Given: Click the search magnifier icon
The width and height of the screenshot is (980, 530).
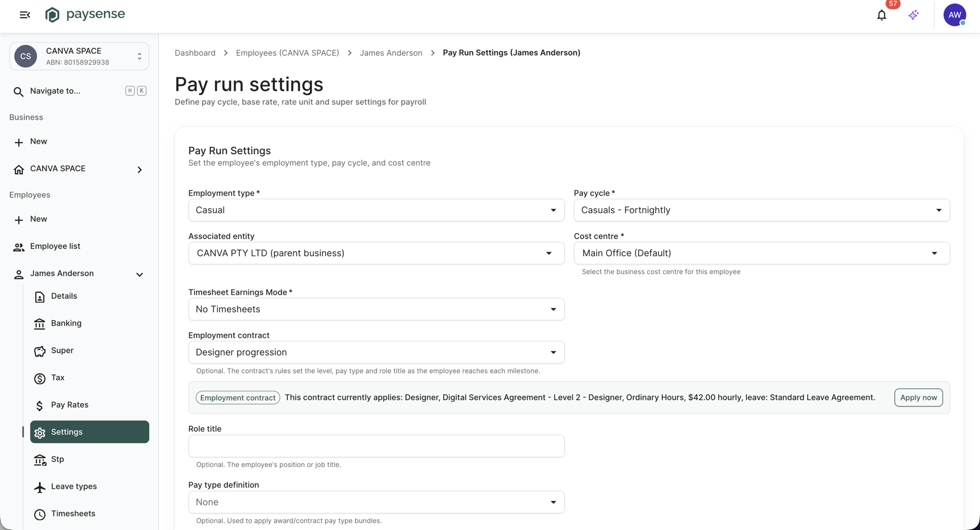Looking at the screenshot, I should tap(19, 91).
